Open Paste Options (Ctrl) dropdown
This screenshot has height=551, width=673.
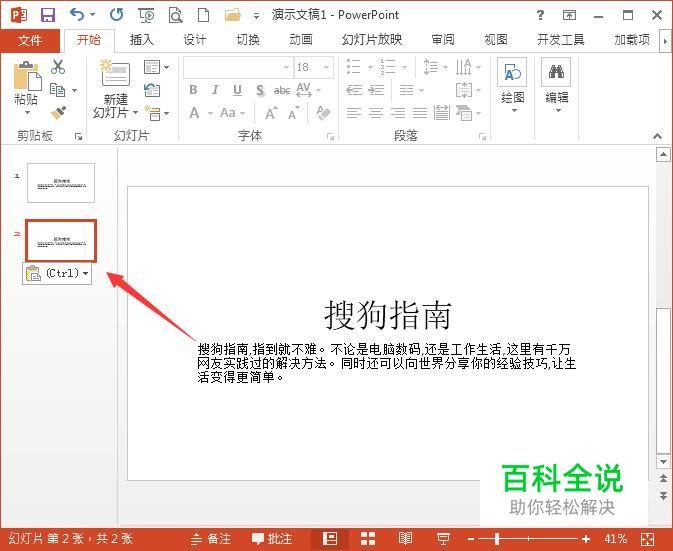click(x=57, y=273)
